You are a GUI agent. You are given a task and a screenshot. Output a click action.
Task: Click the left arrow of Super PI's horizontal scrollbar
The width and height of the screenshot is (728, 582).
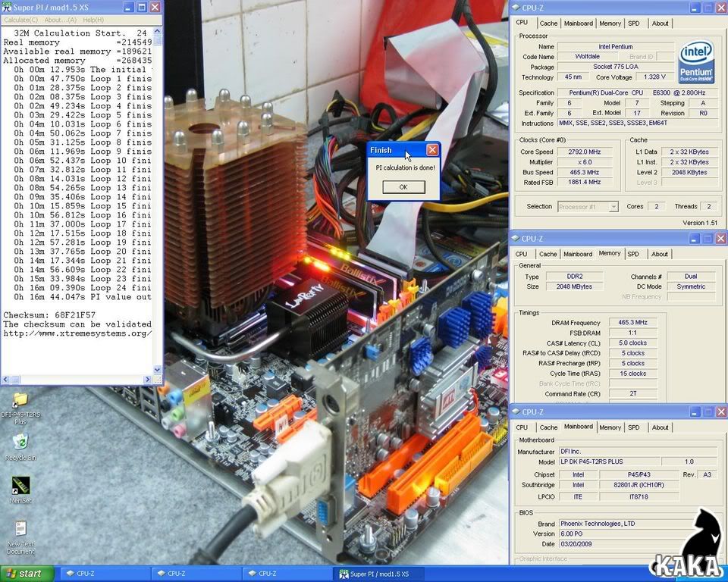5,379
